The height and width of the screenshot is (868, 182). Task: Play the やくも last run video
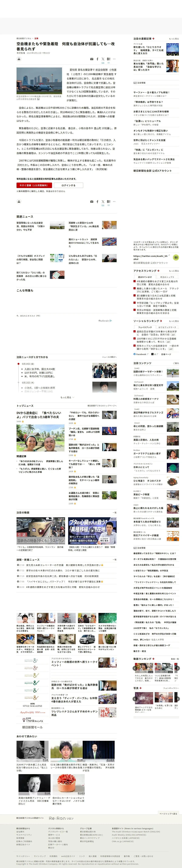click(x=40, y=530)
